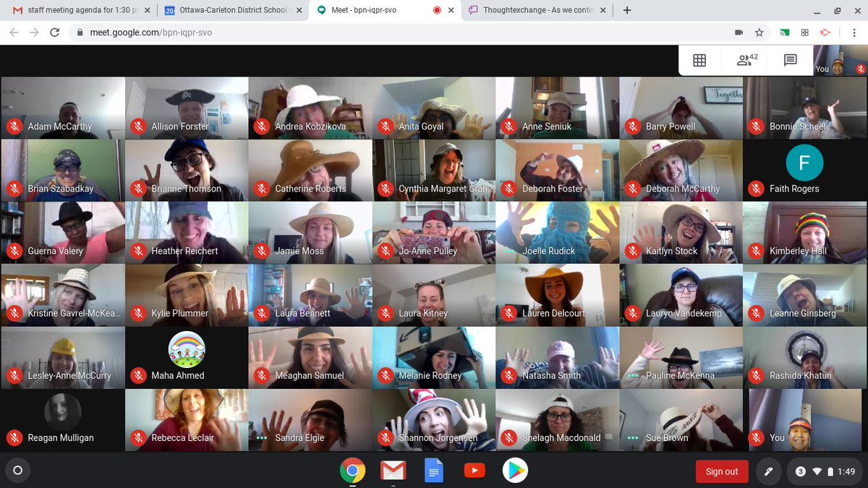Screen dimensions: 868x488
Task: Open Gmail from the shelf
Action: (x=393, y=470)
